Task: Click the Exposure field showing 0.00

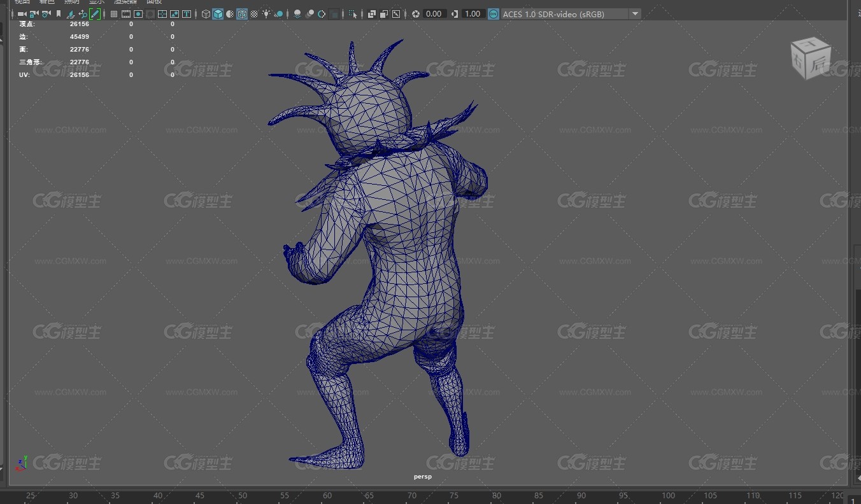Action: [x=434, y=14]
